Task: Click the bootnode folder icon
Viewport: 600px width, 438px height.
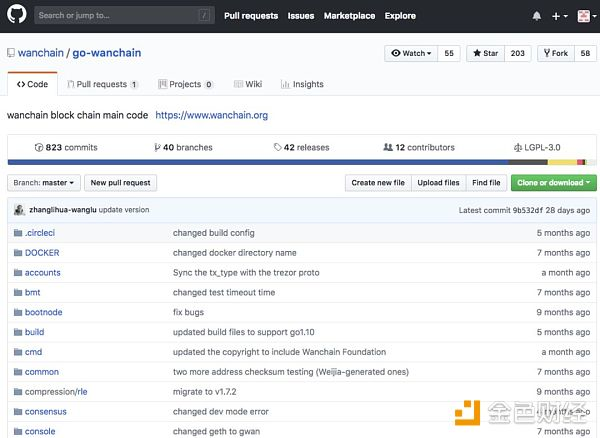Action: 18,312
